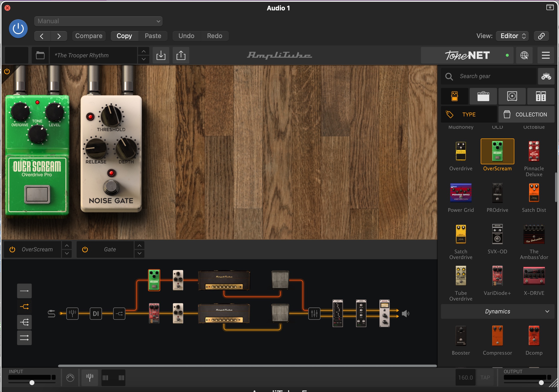Image resolution: width=559 pixels, height=392 pixels.
Task: Select lower cabinet in chain
Action: 280,313
